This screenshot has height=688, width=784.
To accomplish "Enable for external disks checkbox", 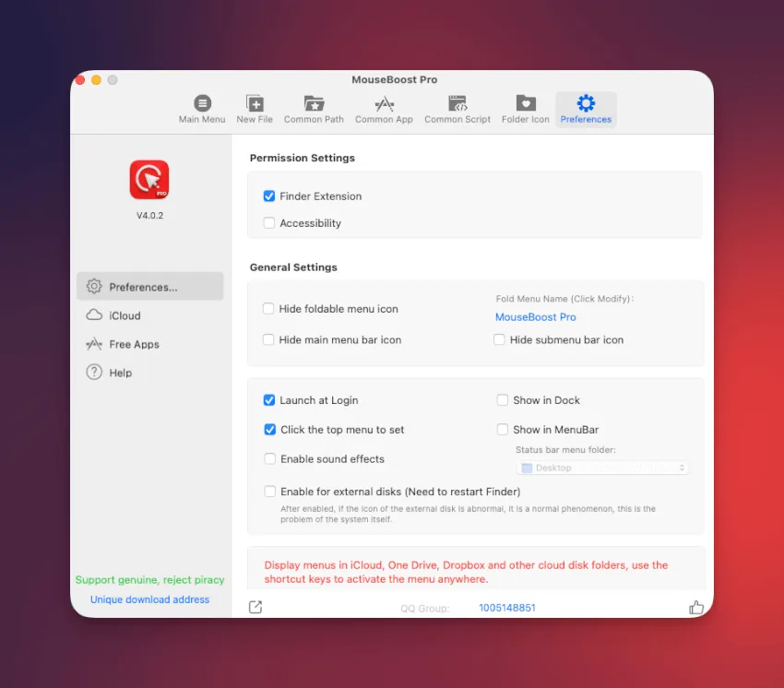I will click(x=269, y=492).
